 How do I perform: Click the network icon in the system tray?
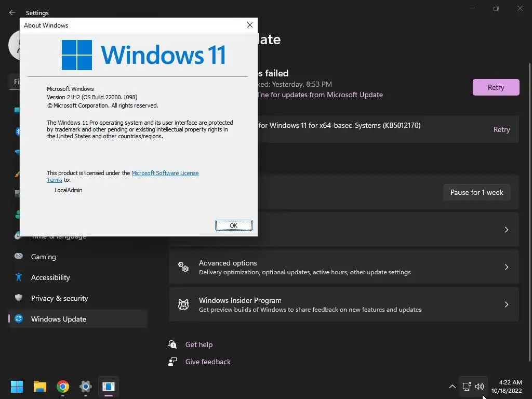467,386
